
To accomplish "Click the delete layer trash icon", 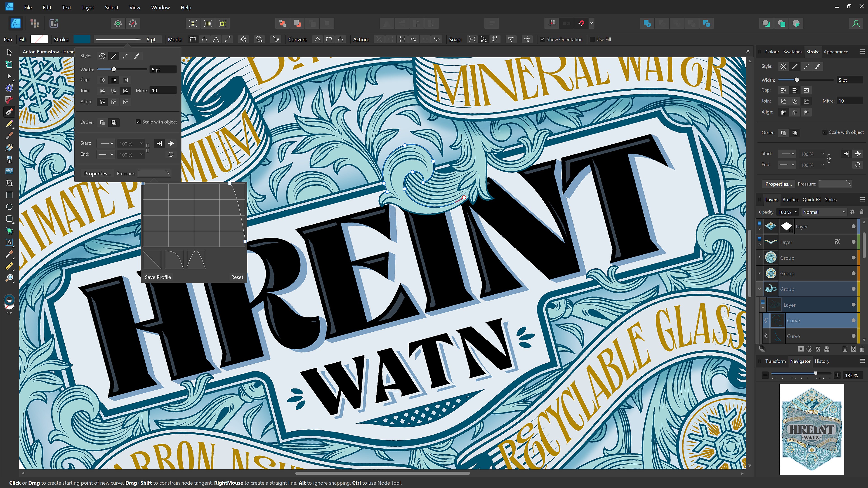I will (862, 349).
